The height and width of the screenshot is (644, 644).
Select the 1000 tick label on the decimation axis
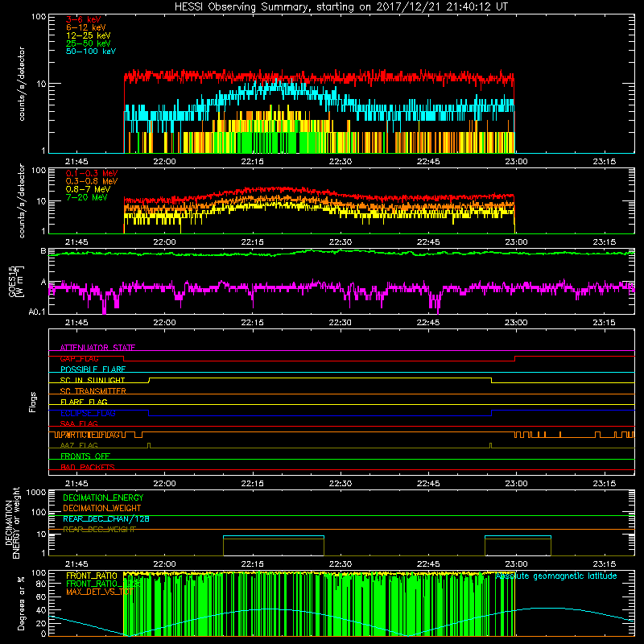[36, 492]
